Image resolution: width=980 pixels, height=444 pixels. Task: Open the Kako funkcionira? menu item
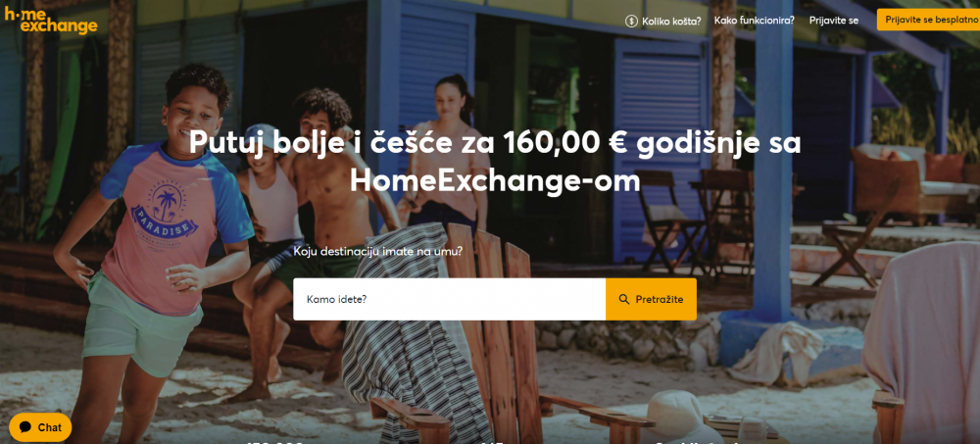tap(754, 20)
